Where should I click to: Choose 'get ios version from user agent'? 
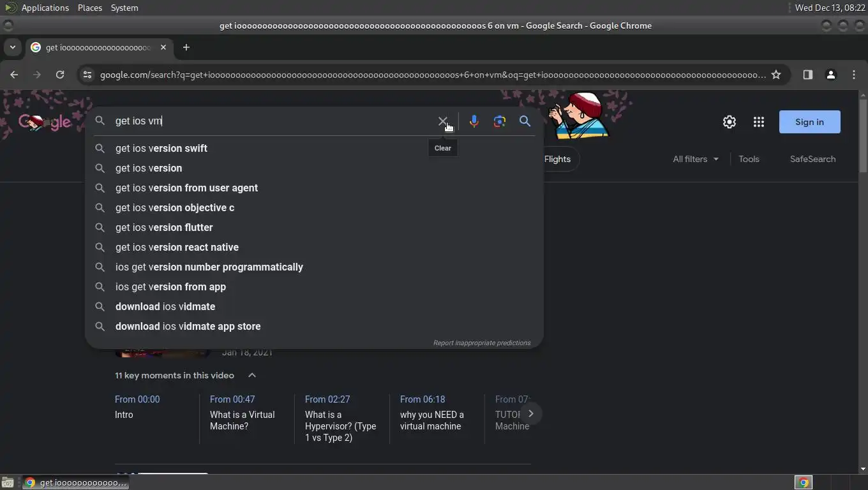314,188
